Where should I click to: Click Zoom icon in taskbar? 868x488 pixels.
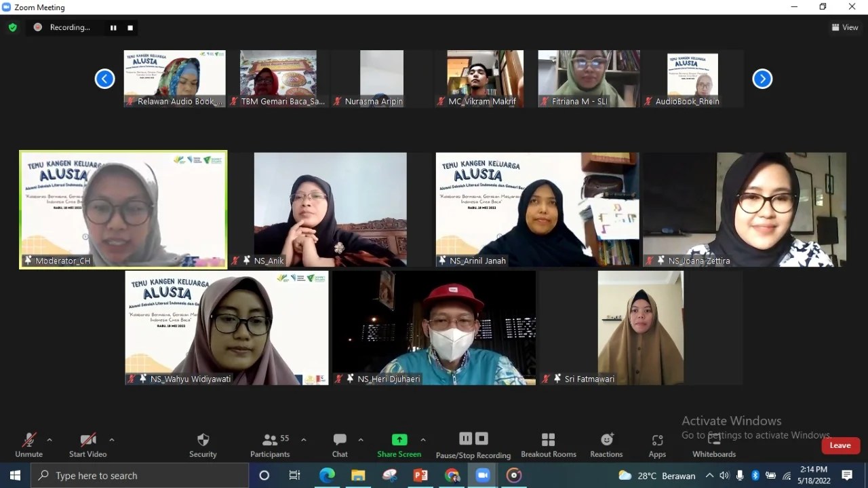click(483, 476)
